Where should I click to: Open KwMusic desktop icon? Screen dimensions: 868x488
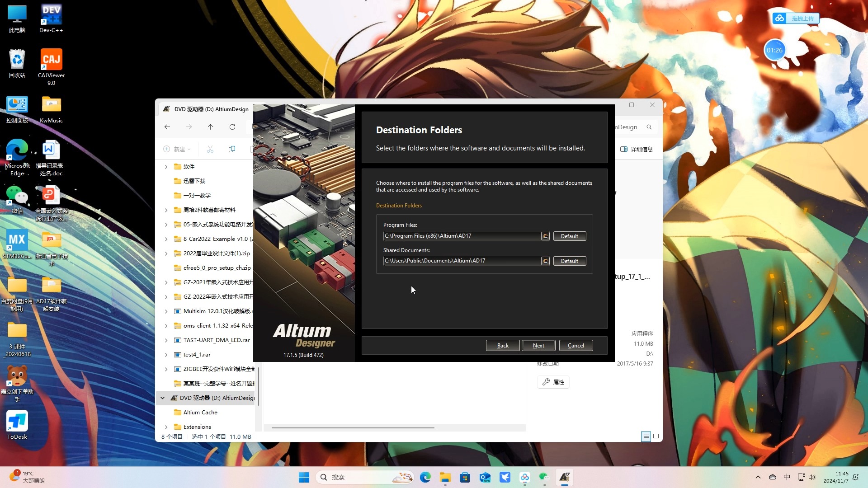51,109
